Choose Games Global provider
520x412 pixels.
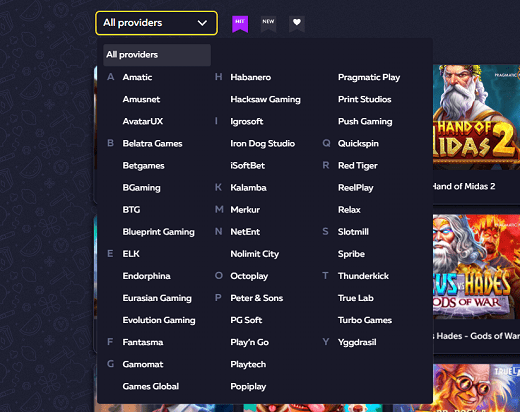[x=151, y=386]
